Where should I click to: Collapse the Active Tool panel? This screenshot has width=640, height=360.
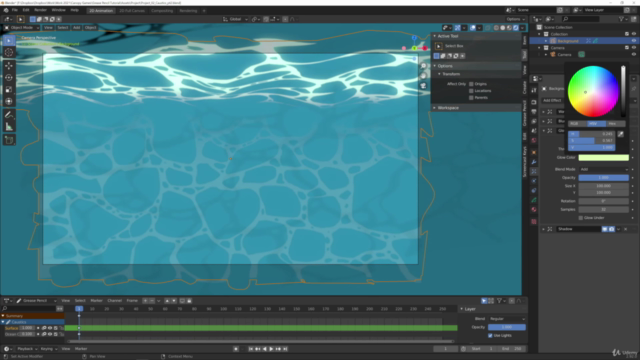(x=435, y=36)
